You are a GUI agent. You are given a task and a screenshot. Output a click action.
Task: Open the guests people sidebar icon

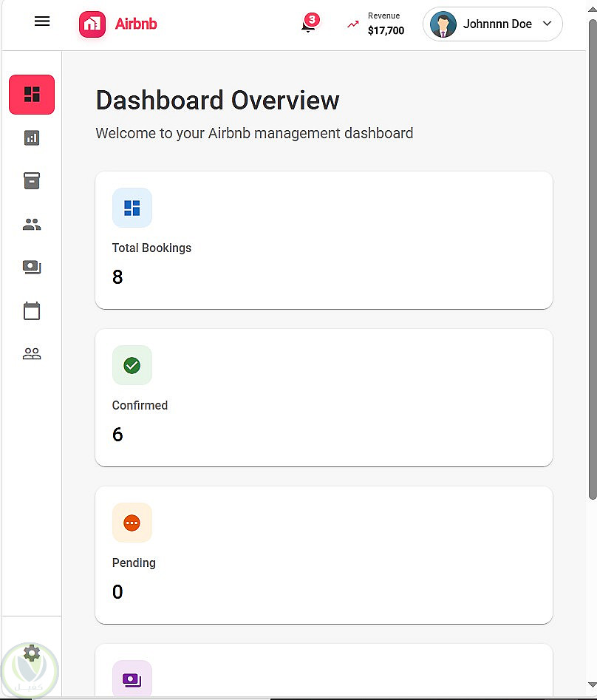[x=32, y=225]
